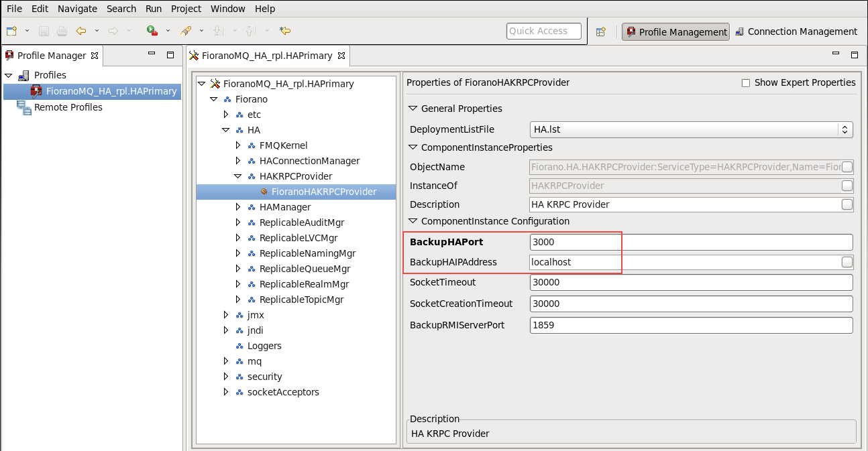Viewport: 868px width, 451px height.
Task: Open the Back history dropdown arrow
Action: coord(97,31)
